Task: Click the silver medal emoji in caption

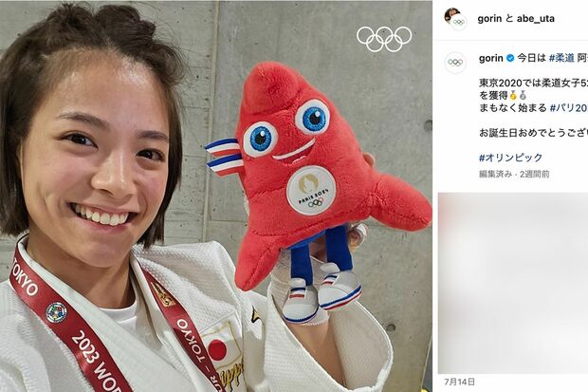Action: (523, 95)
